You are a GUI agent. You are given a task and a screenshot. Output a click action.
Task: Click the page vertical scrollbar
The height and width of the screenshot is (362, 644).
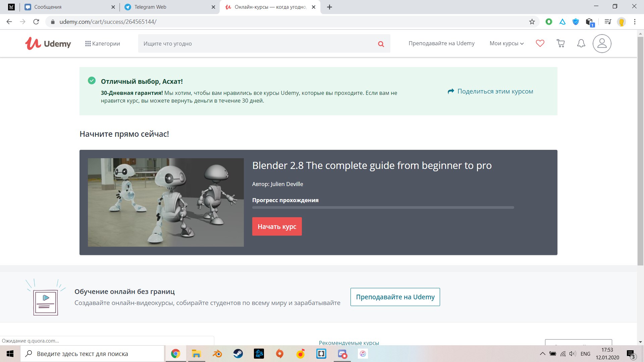[641, 151]
